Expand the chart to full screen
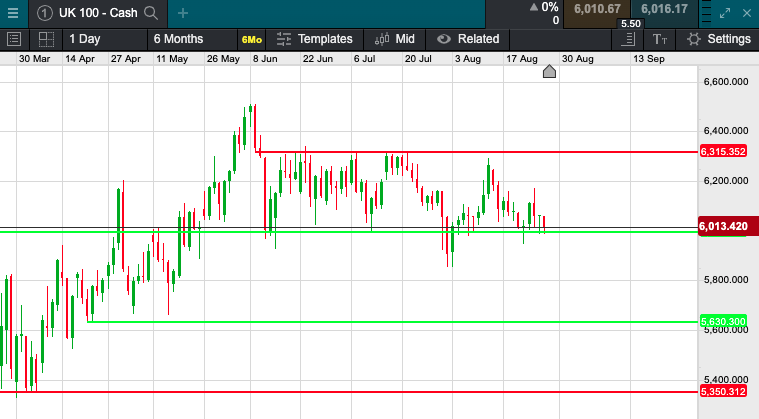Screen dimensions: 759x419 pyautogui.click(x=725, y=13)
